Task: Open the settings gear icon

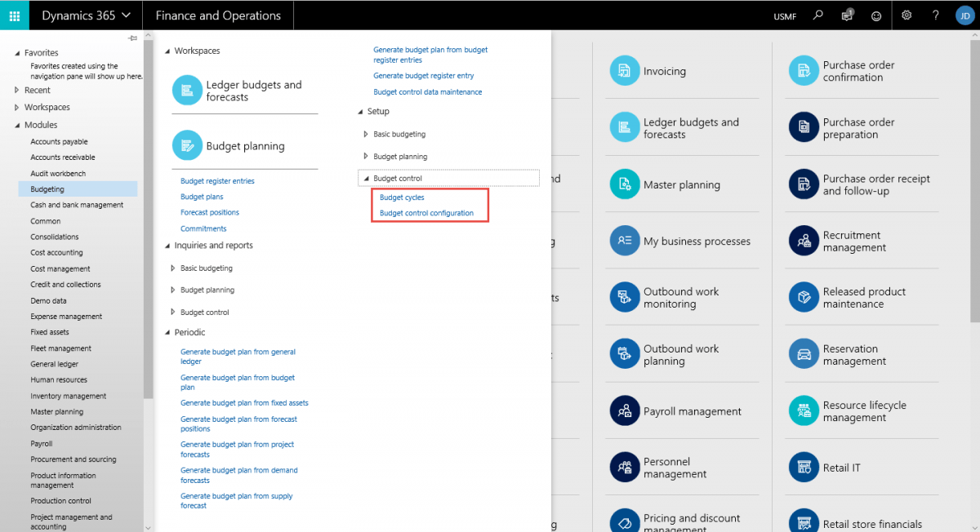Action: click(x=906, y=16)
